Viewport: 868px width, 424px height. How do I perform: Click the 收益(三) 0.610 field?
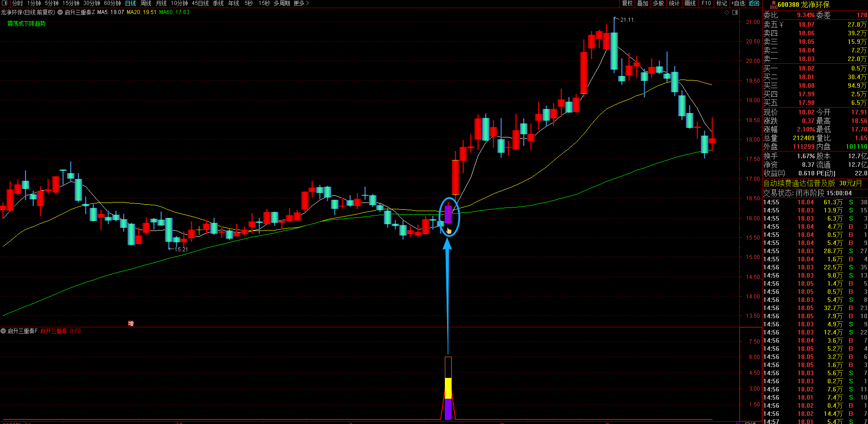(789, 173)
